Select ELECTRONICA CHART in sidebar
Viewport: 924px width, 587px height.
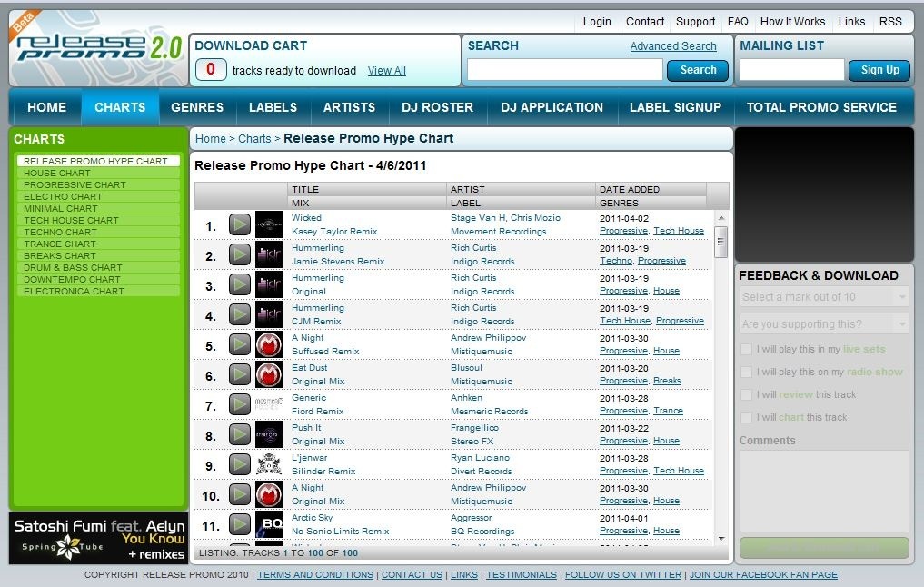[x=98, y=291]
